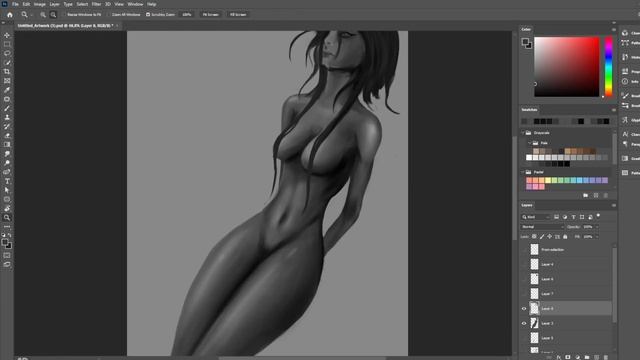Image resolution: width=640 pixels, height=360 pixels.
Task: Click the Fit Screen button
Action: point(211,15)
